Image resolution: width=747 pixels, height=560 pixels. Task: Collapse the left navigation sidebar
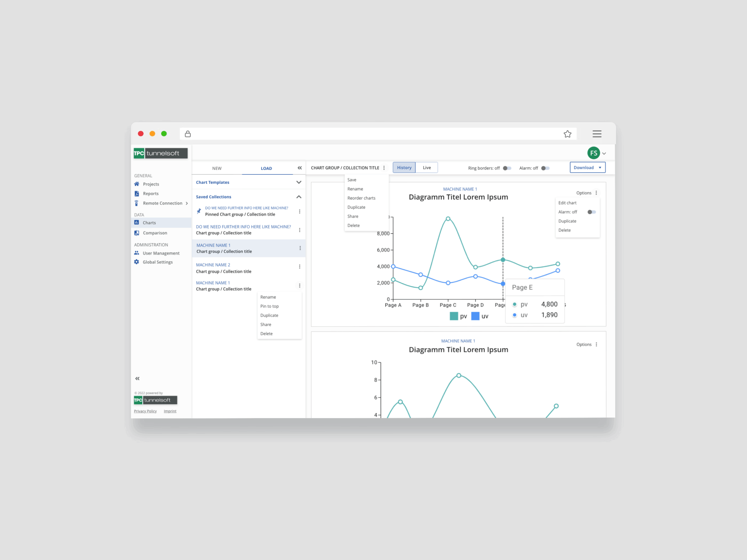point(137,378)
